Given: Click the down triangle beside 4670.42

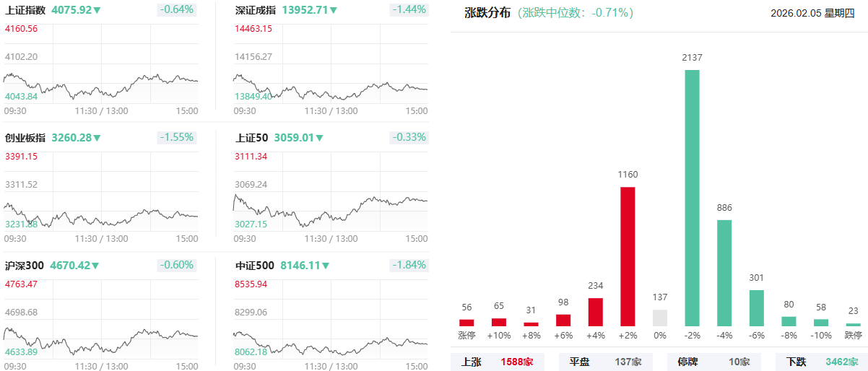Looking at the screenshot, I should 96,266.
